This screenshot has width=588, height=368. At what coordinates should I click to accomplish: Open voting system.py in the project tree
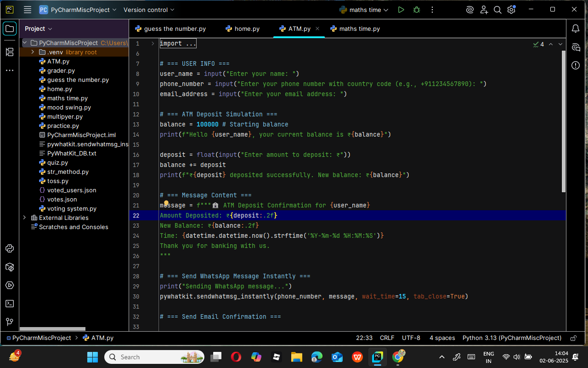(72, 208)
